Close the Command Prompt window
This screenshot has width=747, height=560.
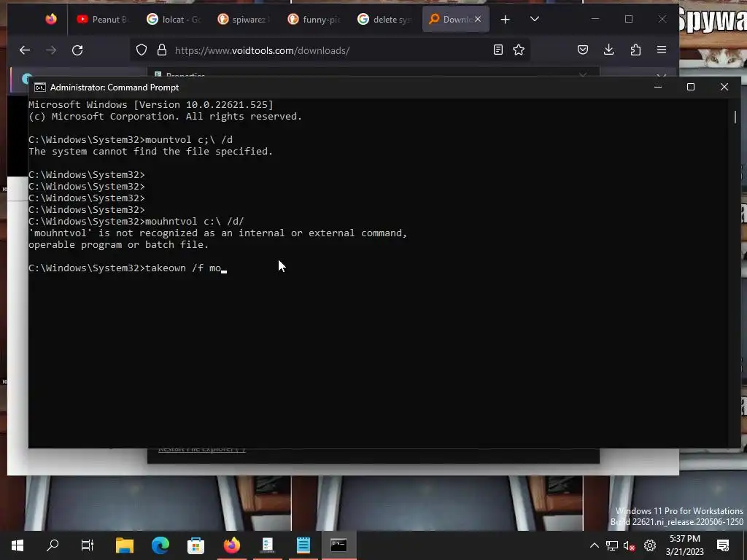click(724, 87)
